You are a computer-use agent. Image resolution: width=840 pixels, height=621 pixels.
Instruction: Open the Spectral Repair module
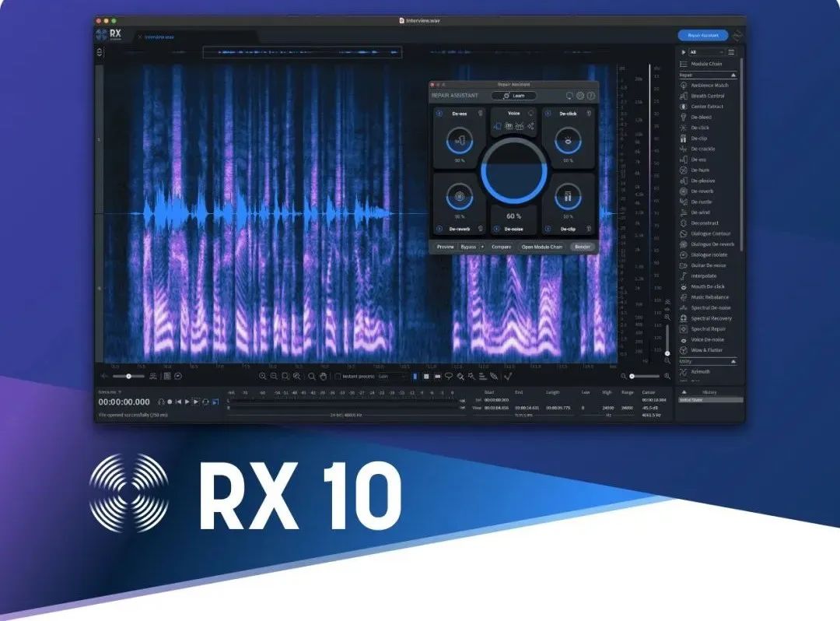click(702, 329)
